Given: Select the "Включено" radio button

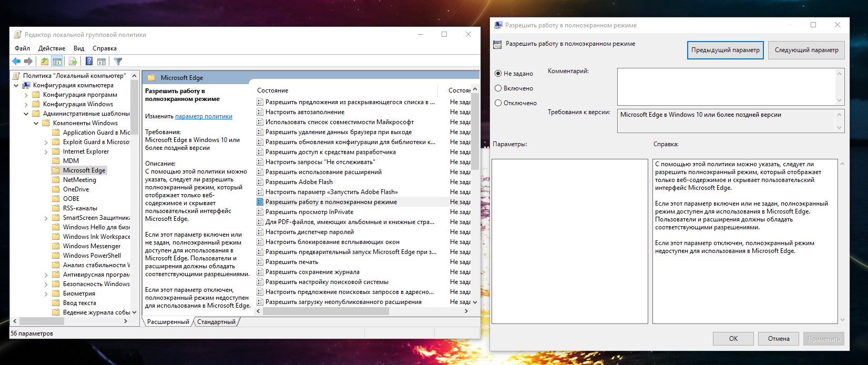Looking at the screenshot, I should [x=498, y=88].
